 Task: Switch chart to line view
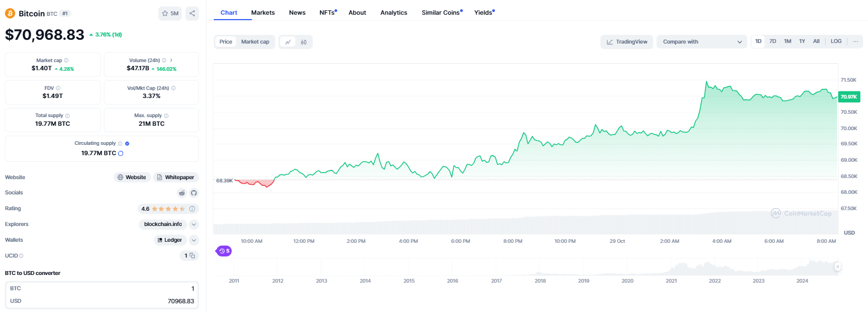(288, 42)
